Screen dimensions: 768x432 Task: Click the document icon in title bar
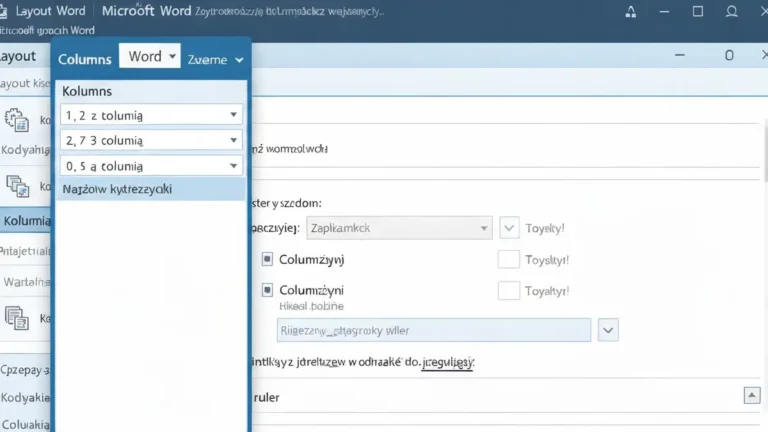pos(3,11)
